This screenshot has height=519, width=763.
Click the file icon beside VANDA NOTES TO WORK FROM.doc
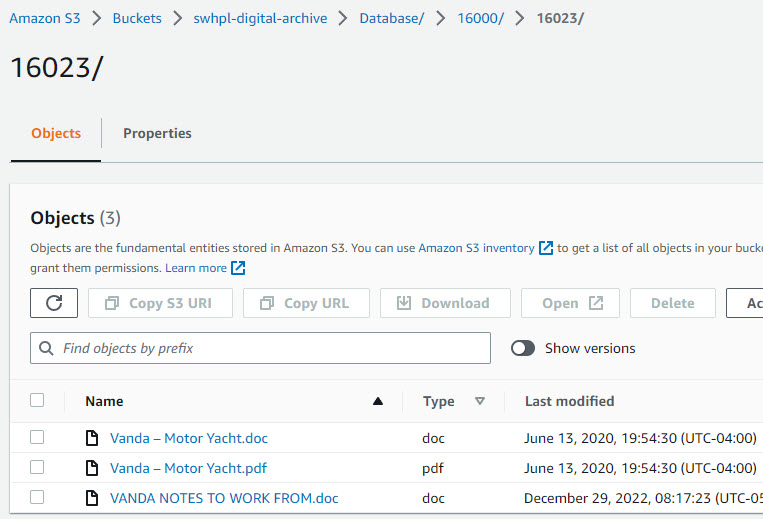click(x=91, y=498)
